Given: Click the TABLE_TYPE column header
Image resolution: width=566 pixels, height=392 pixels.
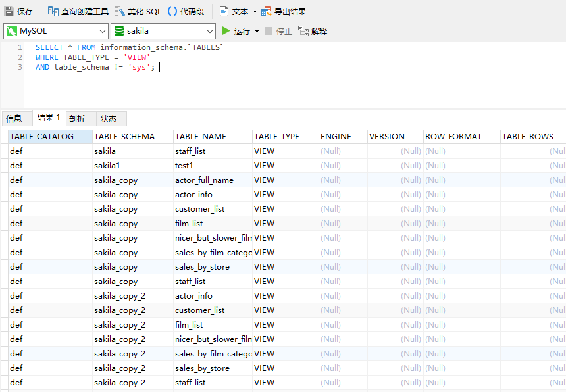Looking at the screenshot, I should click(286, 137).
